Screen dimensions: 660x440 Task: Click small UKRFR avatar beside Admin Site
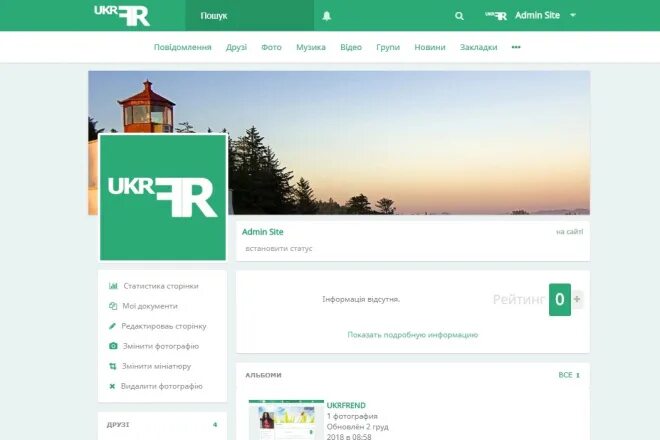[496, 16]
